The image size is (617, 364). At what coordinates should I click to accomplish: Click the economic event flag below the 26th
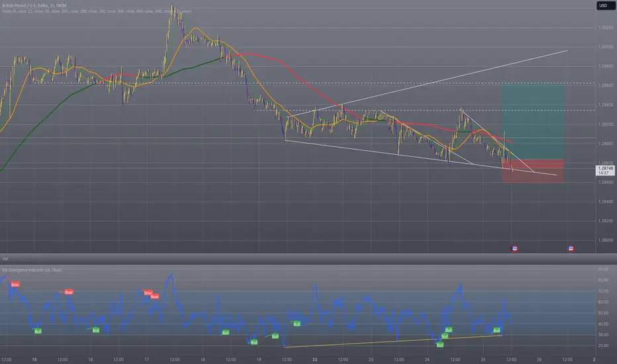[571, 248]
